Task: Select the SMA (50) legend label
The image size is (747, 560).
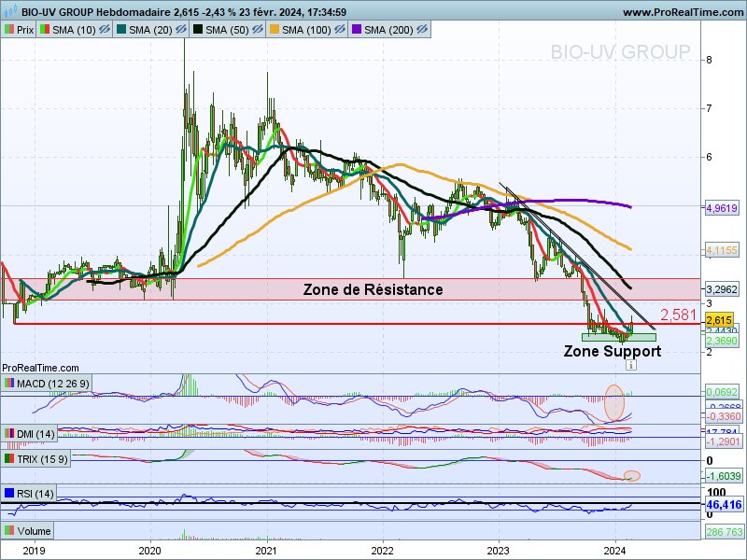Action: pyautogui.click(x=227, y=30)
